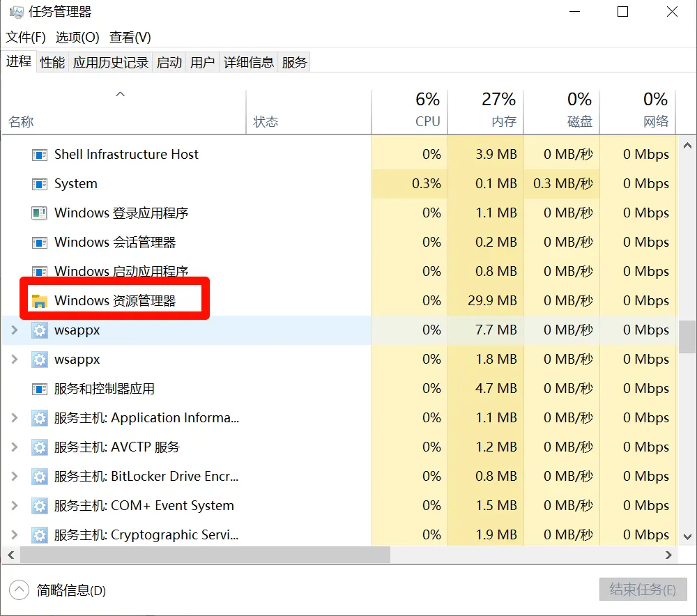Click the horizontal scrollbar left arrow
The width and height of the screenshot is (697, 616).
11,555
